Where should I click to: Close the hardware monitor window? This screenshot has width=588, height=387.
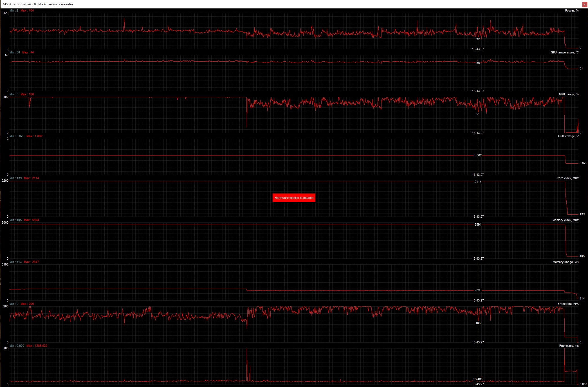(584, 4)
